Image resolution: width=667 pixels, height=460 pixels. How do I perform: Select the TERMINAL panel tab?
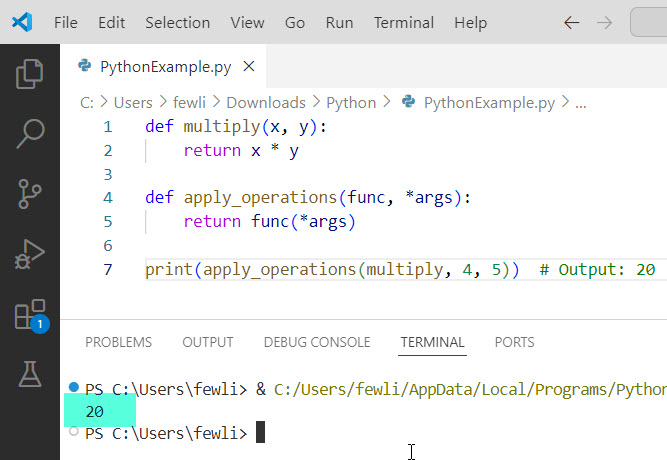(432, 342)
